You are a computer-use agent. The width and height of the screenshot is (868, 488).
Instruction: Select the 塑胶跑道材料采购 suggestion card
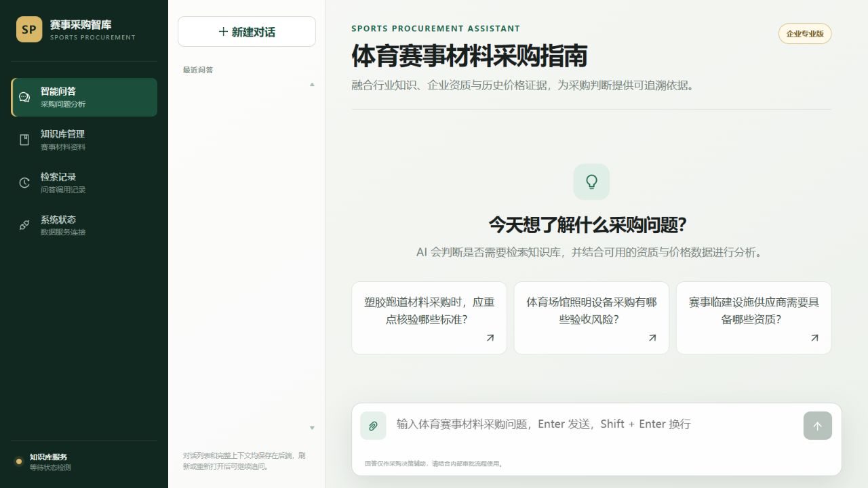[429, 318]
